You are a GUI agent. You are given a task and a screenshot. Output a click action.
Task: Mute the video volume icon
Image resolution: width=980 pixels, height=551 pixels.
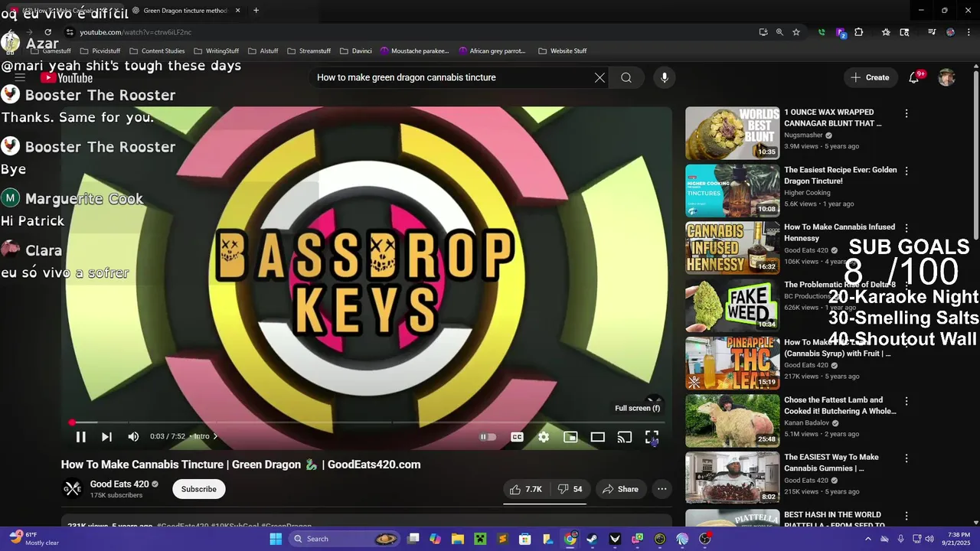click(133, 437)
